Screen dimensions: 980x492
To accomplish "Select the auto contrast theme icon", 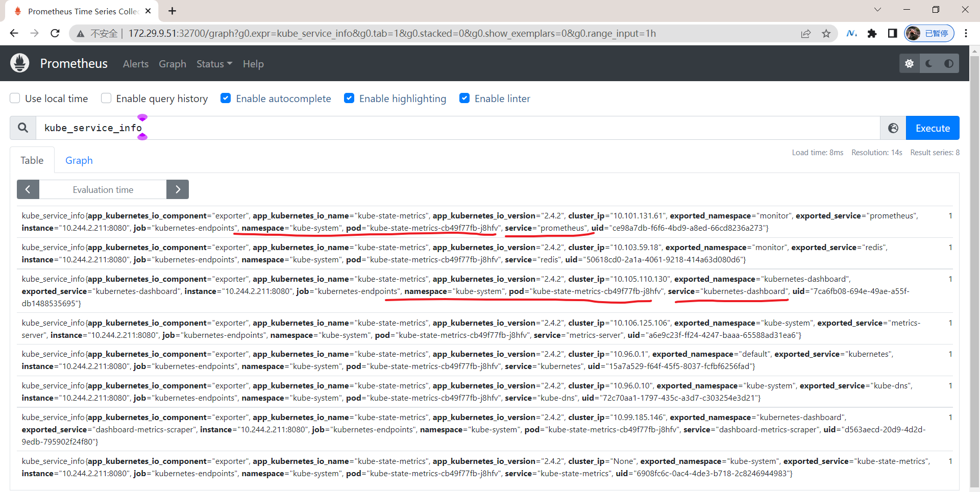I will [x=949, y=63].
